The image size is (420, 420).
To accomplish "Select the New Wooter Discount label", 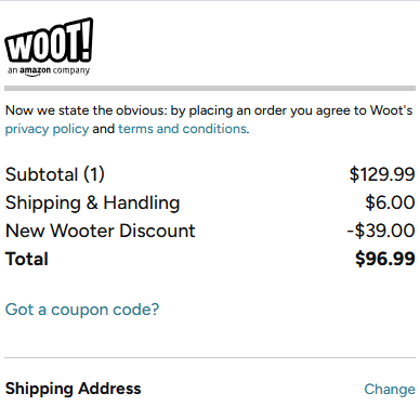I will 100,231.
